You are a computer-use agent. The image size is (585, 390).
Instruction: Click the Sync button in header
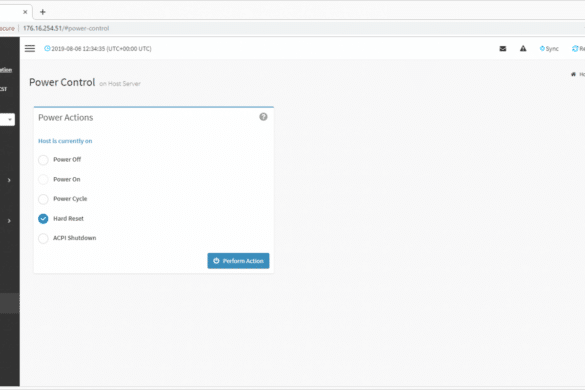click(x=549, y=49)
